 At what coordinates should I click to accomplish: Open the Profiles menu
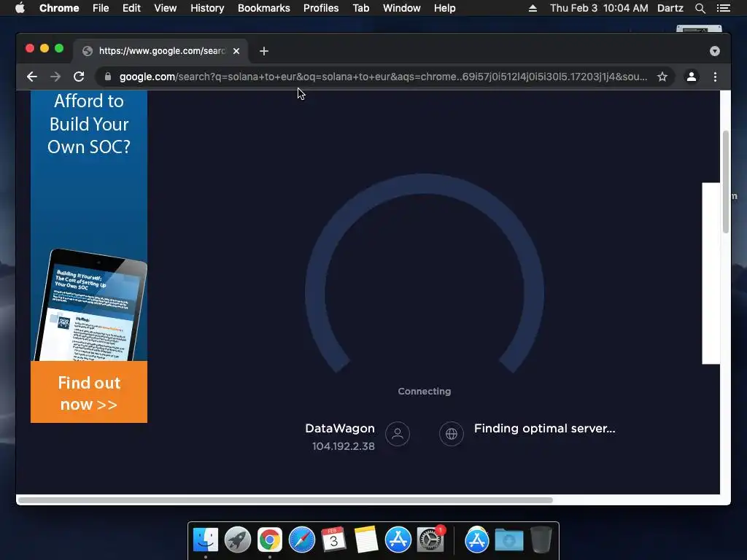pos(321,8)
